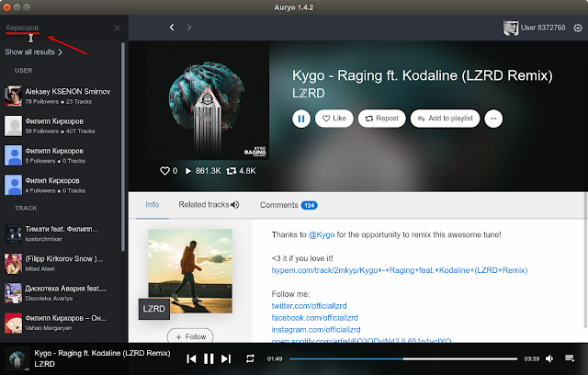Open twitter.com/officiallzrd link
This screenshot has width=588, height=375.
pos(309,306)
